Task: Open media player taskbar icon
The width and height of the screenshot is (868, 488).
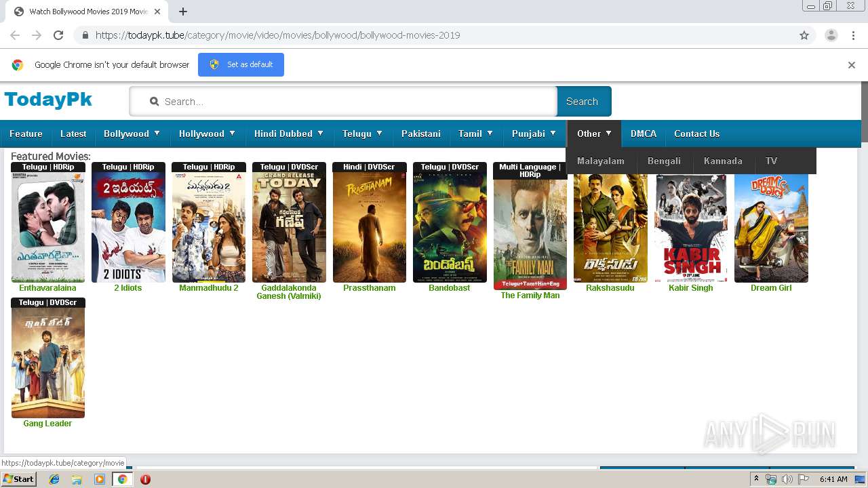Action: point(100,479)
